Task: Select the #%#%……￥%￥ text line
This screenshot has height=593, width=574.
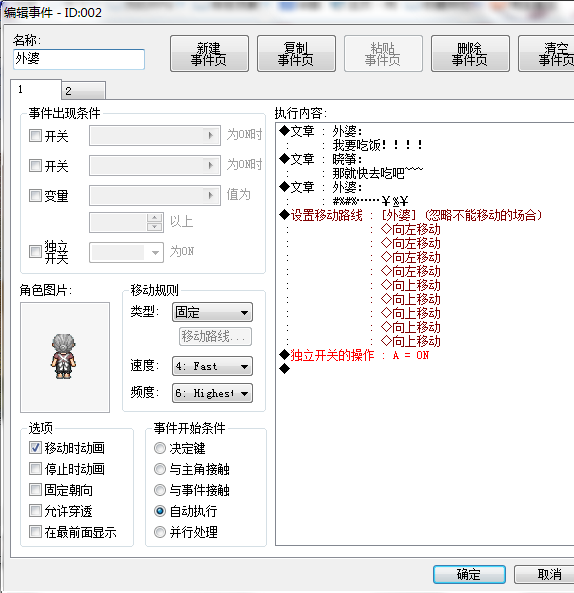Action: (371, 201)
